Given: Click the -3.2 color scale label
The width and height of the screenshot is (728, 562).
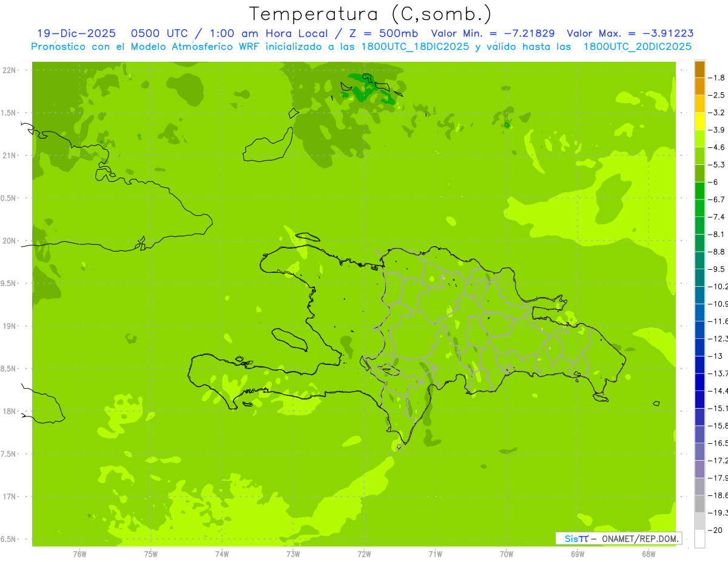Looking at the screenshot, I should click(716, 112).
